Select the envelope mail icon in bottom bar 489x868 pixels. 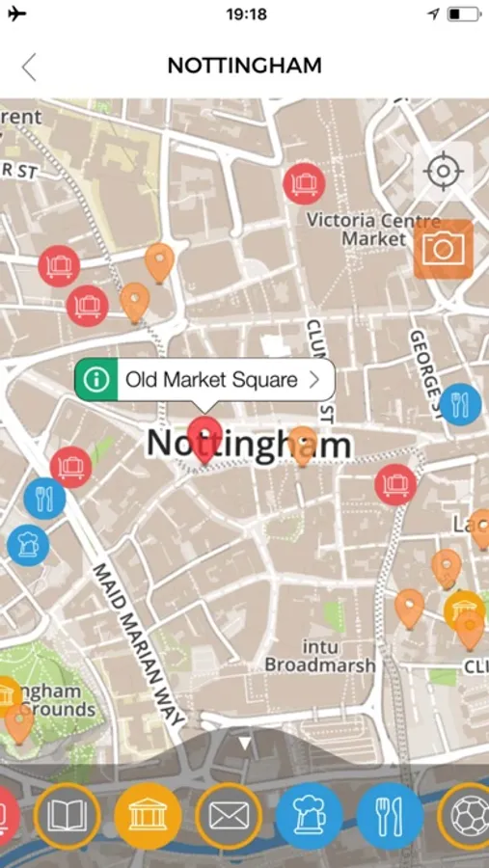[229, 816]
